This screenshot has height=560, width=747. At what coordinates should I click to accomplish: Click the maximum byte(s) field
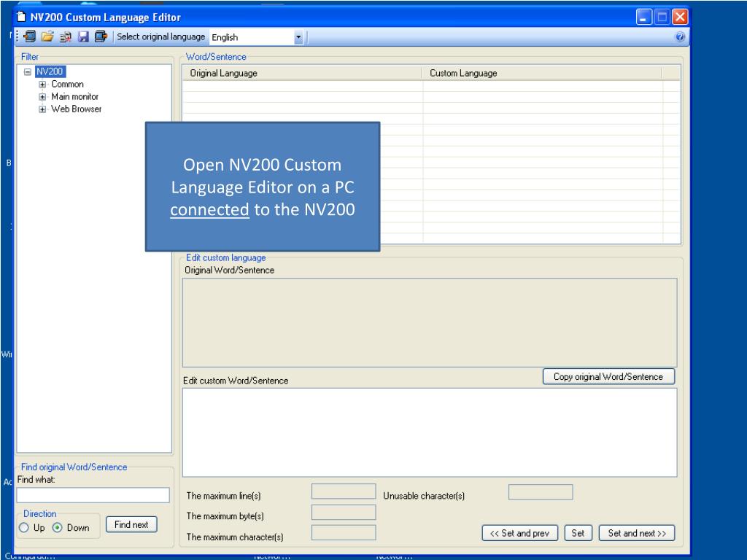(x=344, y=512)
